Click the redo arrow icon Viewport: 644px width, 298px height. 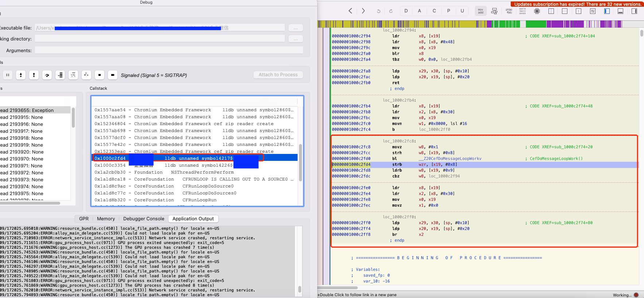click(x=391, y=11)
